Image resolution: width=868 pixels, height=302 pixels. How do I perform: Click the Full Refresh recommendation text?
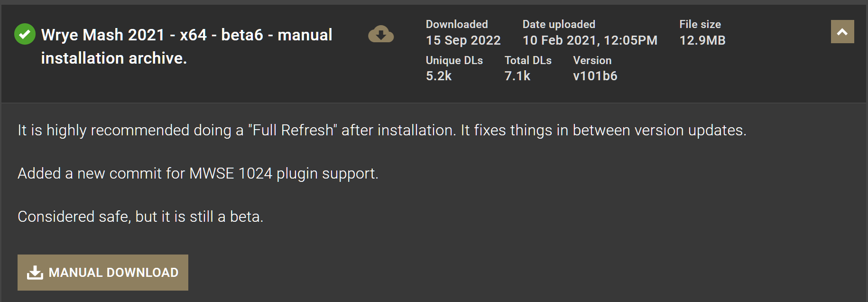click(382, 130)
